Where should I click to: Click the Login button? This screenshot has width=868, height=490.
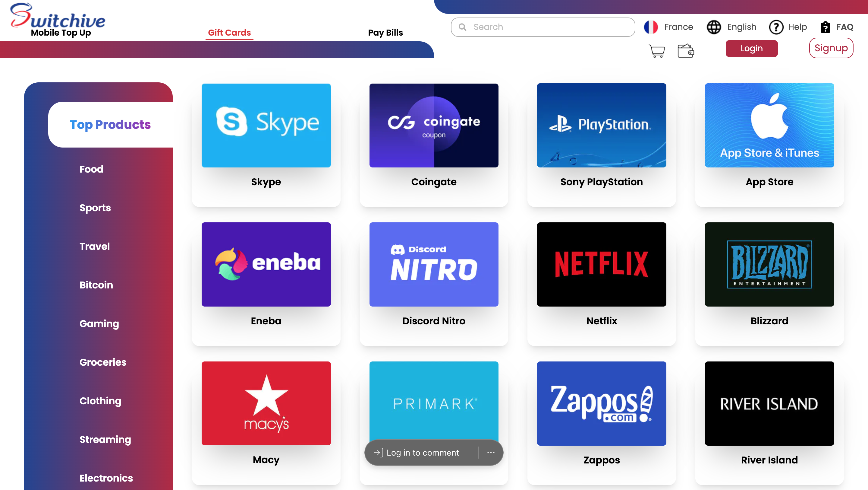click(751, 49)
